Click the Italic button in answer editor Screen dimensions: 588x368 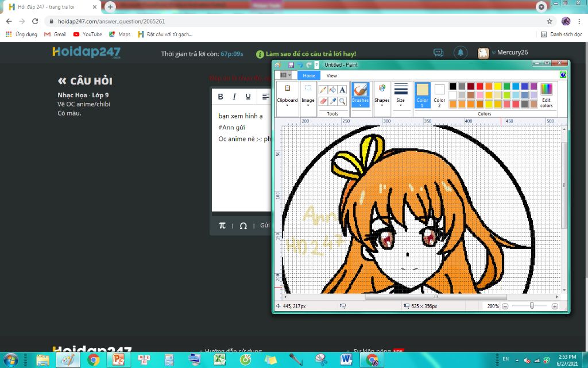[234, 97]
